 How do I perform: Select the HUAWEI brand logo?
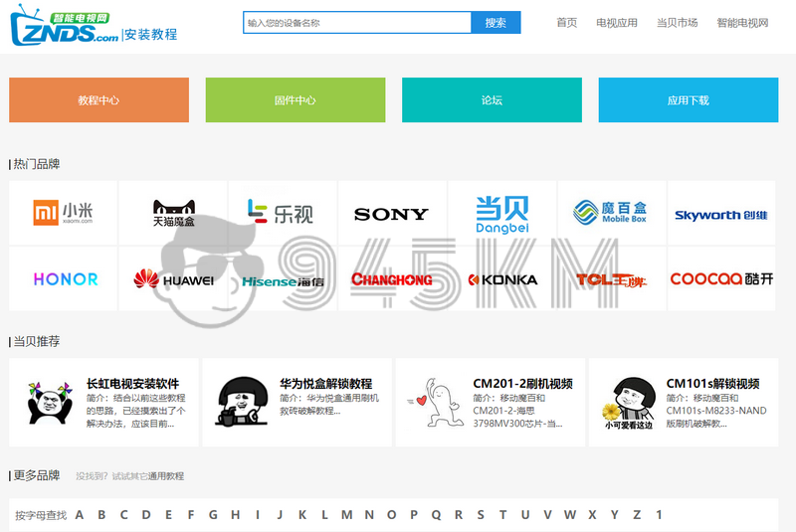coord(173,278)
